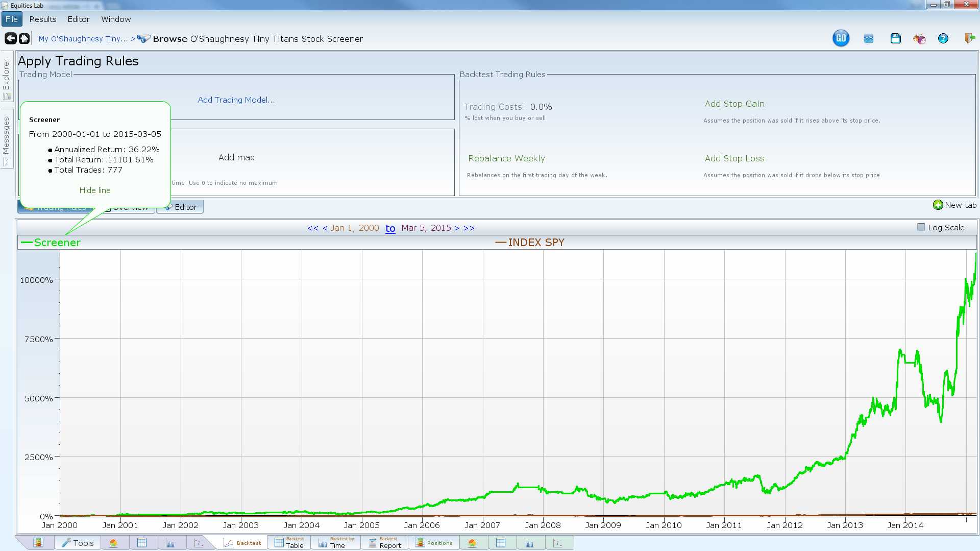Go to home via house icon
980x551 pixels.
pos(24,38)
